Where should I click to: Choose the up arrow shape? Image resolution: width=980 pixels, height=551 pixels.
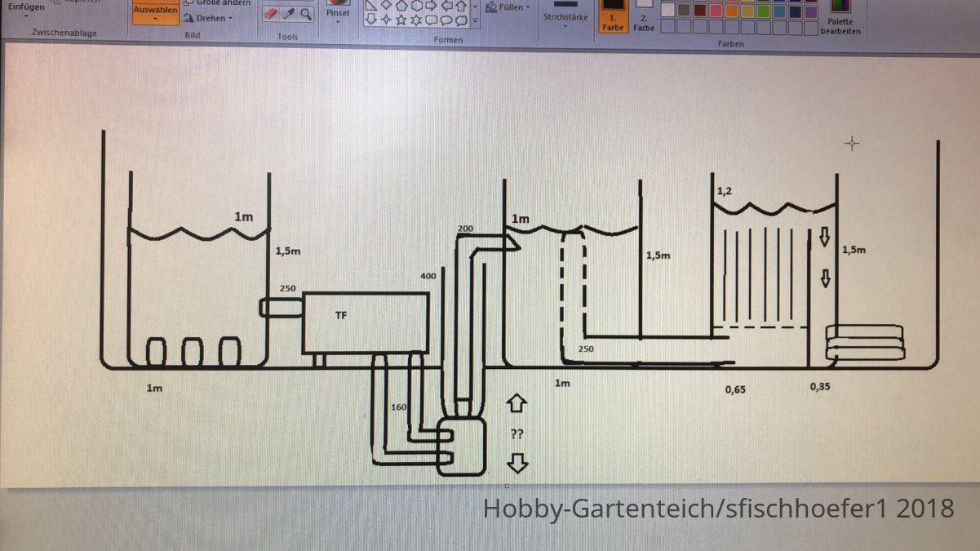[460, 6]
